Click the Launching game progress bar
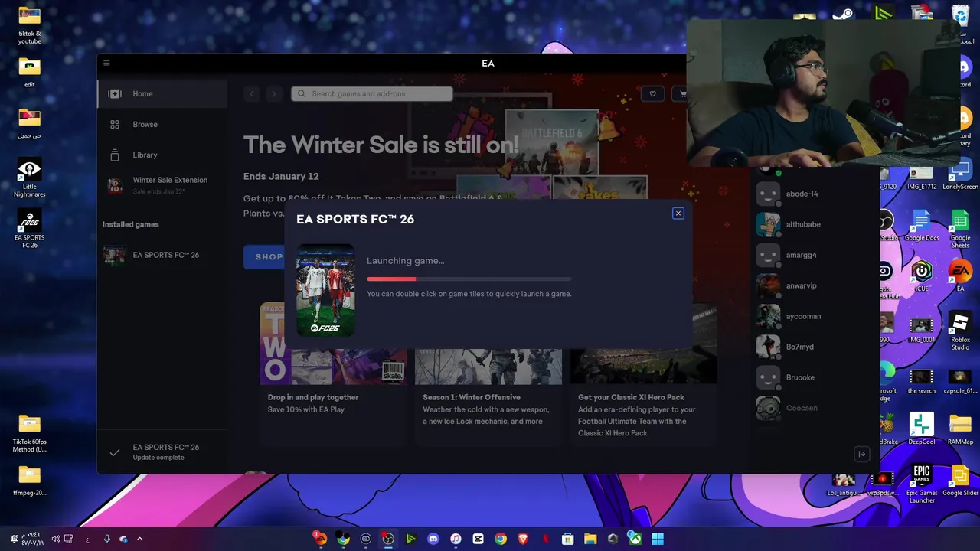The height and width of the screenshot is (551, 980). point(469,279)
